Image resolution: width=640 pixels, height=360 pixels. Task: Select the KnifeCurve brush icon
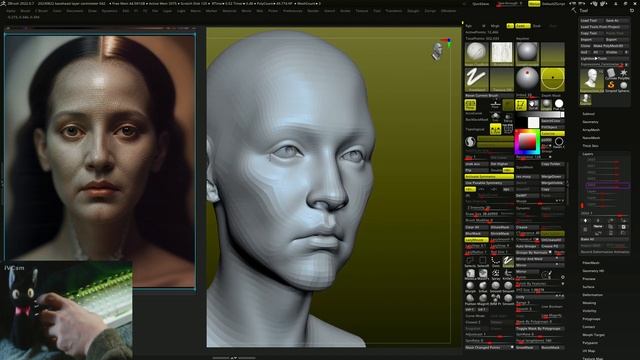click(x=508, y=274)
